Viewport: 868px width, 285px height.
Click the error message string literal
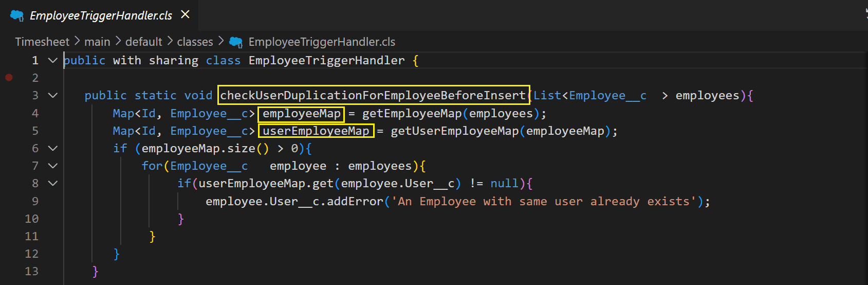point(544,201)
